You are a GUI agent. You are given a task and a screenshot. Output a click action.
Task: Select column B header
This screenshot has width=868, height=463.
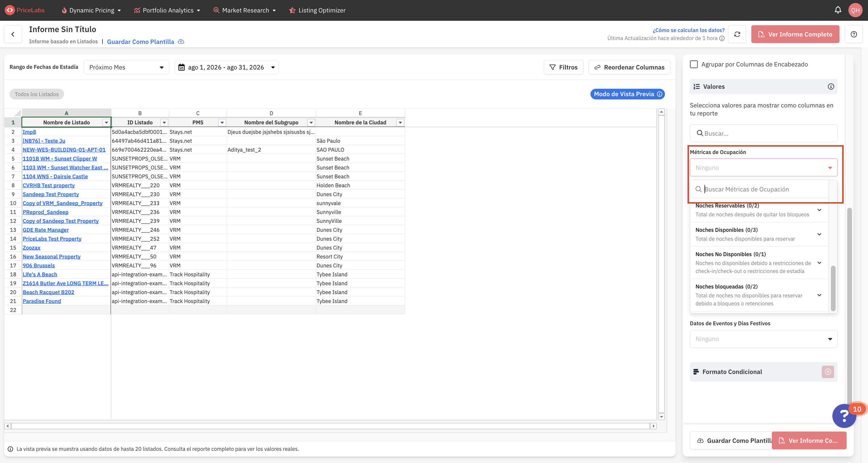click(x=140, y=113)
